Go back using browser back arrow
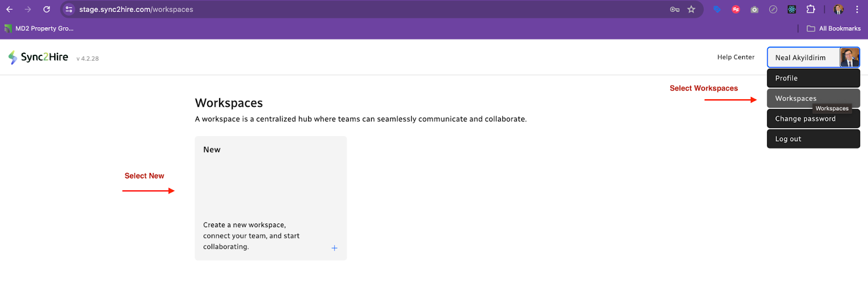The width and height of the screenshot is (868, 301). (9, 9)
